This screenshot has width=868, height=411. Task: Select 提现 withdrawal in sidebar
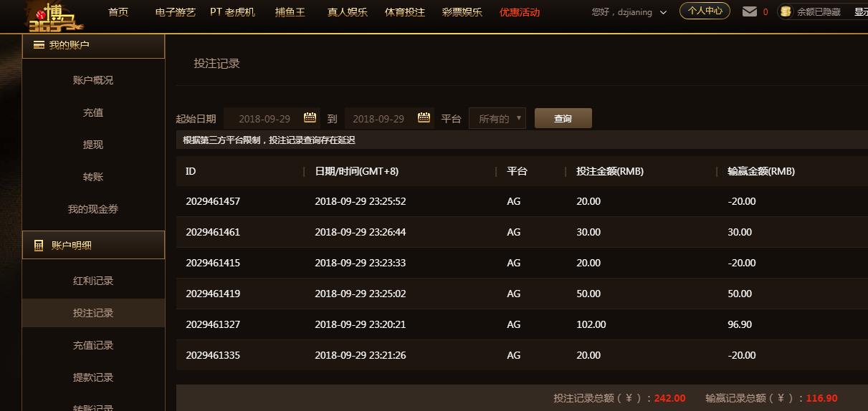point(93,145)
